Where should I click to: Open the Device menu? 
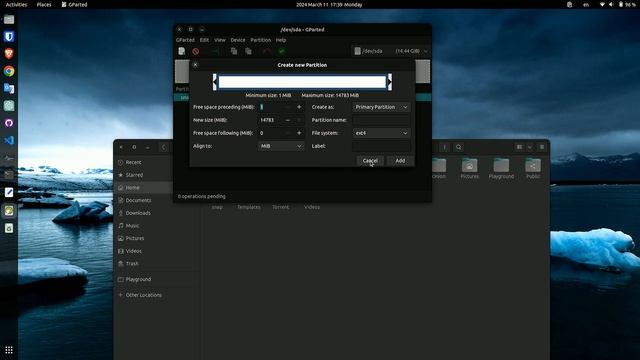[x=238, y=40]
